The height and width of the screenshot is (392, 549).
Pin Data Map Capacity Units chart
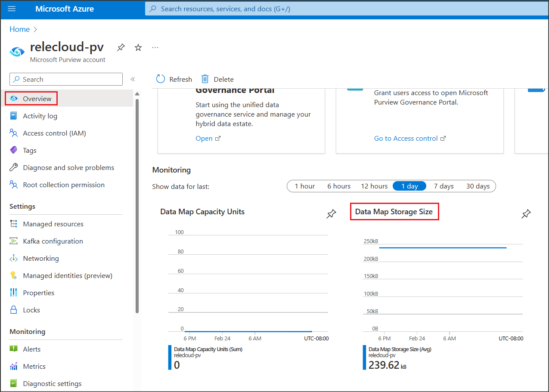(x=331, y=214)
